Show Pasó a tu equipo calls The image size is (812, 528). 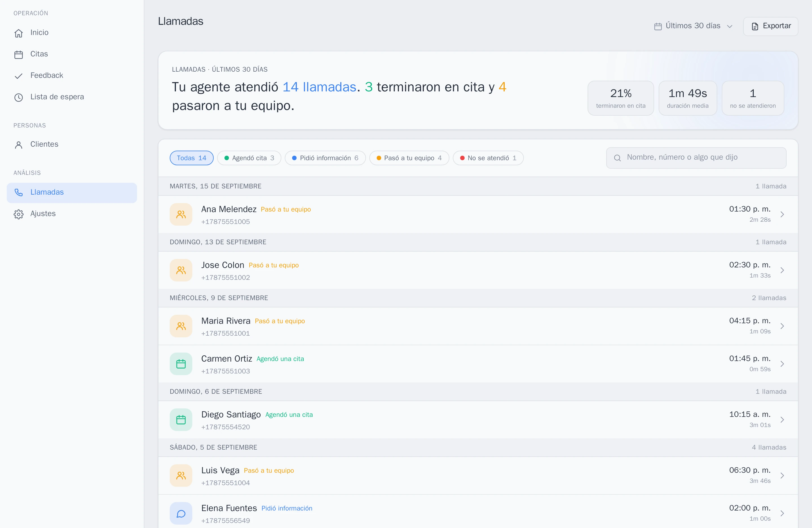click(409, 158)
